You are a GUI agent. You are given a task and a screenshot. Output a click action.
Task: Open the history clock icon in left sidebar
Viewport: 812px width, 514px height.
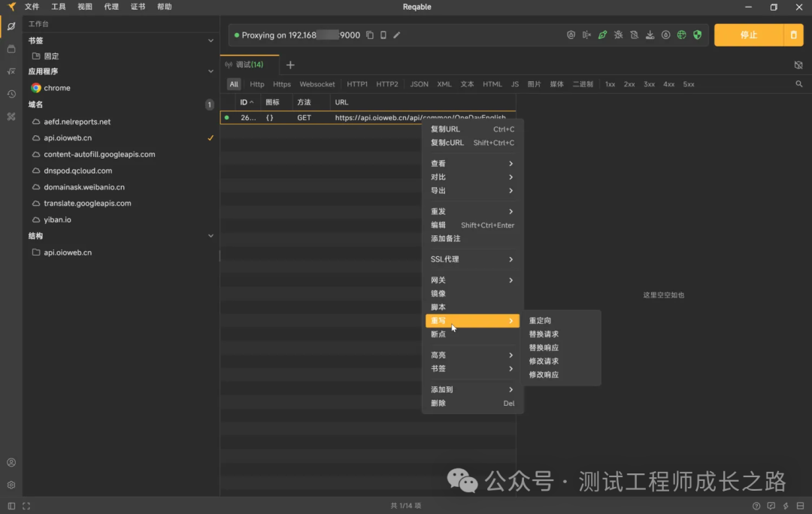[x=11, y=94]
